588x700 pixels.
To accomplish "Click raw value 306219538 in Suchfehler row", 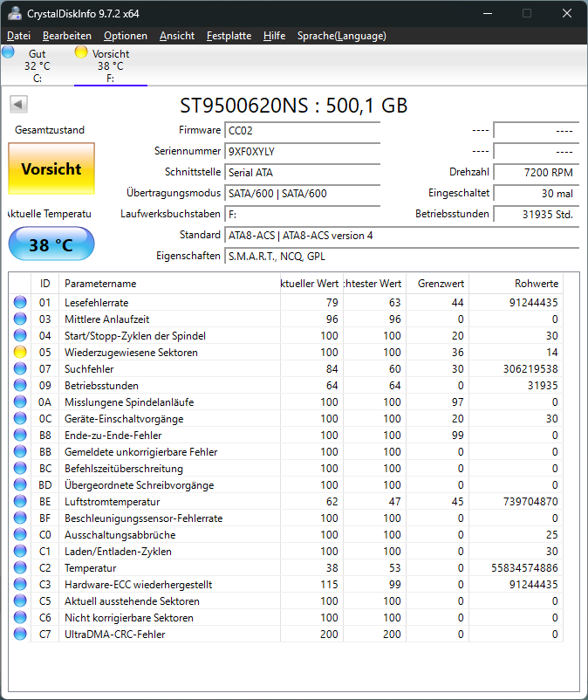I will [530, 369].
